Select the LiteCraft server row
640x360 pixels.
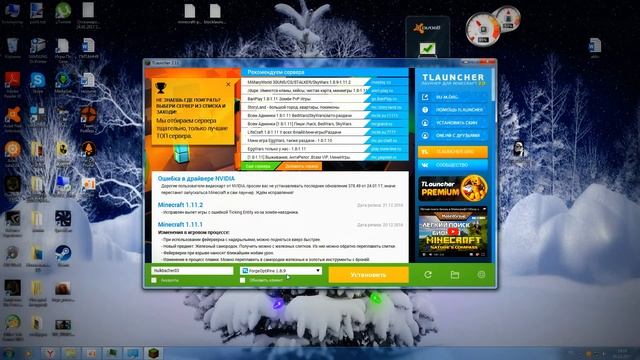(304, 132)
